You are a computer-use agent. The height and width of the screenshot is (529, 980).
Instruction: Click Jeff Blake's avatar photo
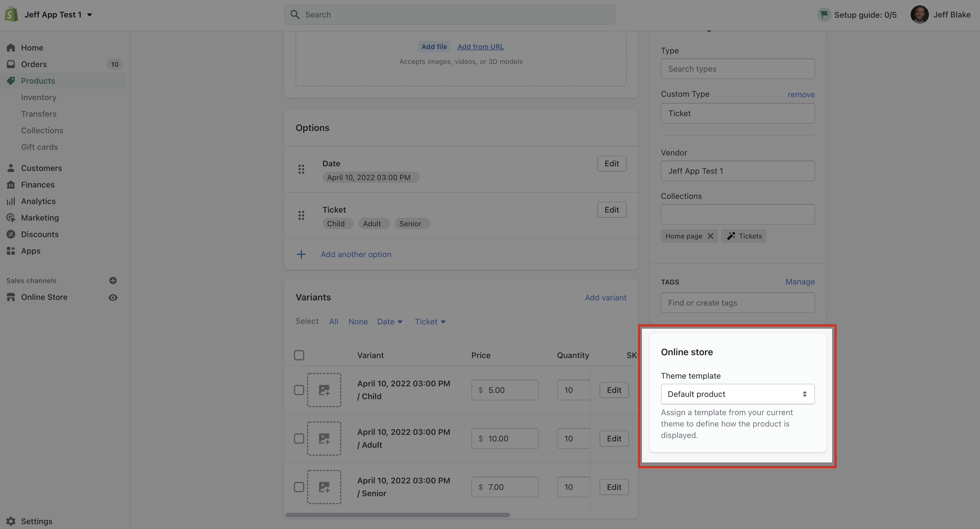(919, 15)
